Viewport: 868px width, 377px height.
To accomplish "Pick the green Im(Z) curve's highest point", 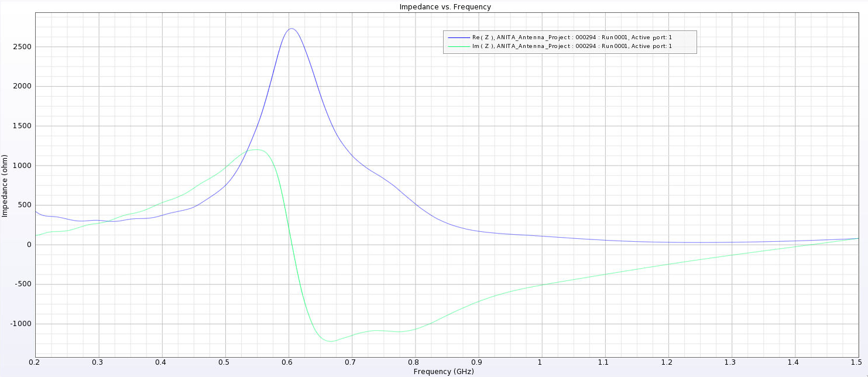I will (257, 149).
